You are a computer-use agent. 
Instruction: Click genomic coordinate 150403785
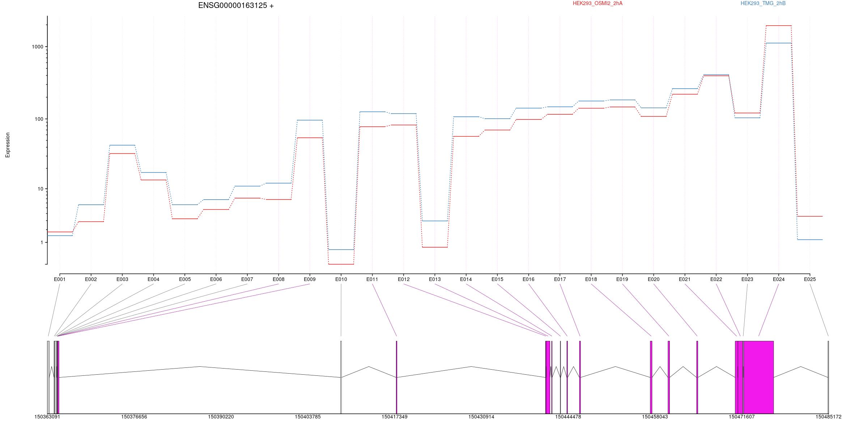(x=308, y=417)
